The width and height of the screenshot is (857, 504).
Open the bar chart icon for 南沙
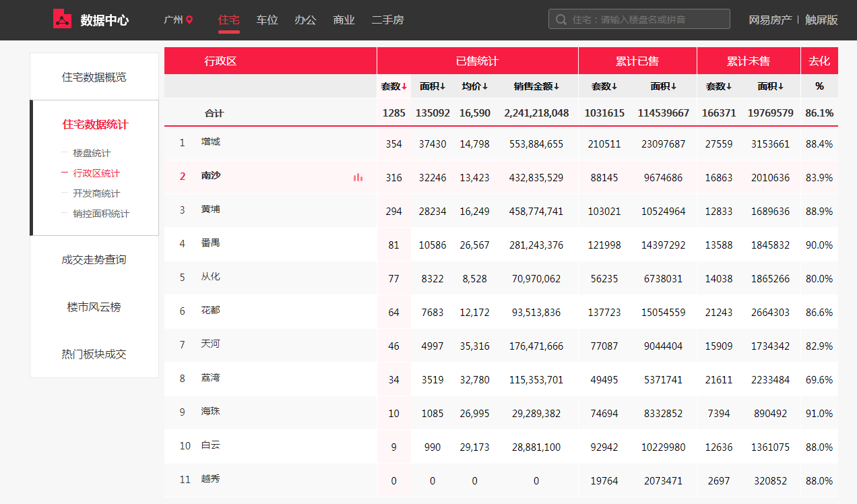point(358,177)
